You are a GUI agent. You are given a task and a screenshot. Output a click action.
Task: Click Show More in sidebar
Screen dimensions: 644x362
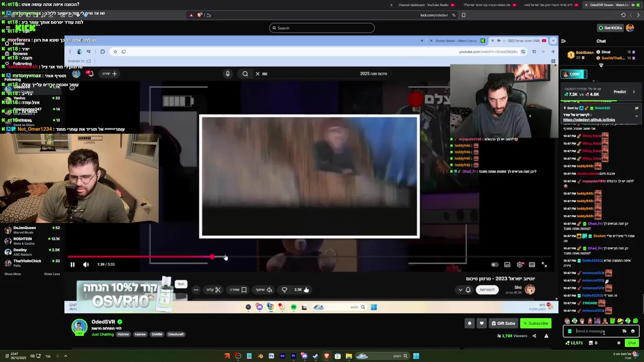13,274
